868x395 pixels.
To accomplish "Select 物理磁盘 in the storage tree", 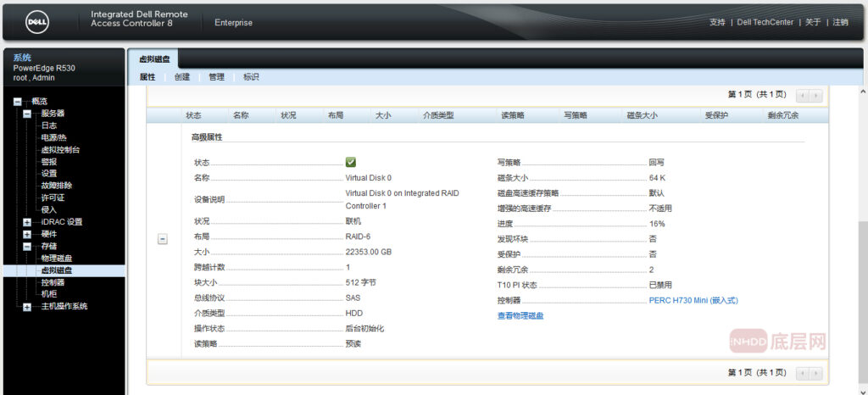I will click(57, 259).
